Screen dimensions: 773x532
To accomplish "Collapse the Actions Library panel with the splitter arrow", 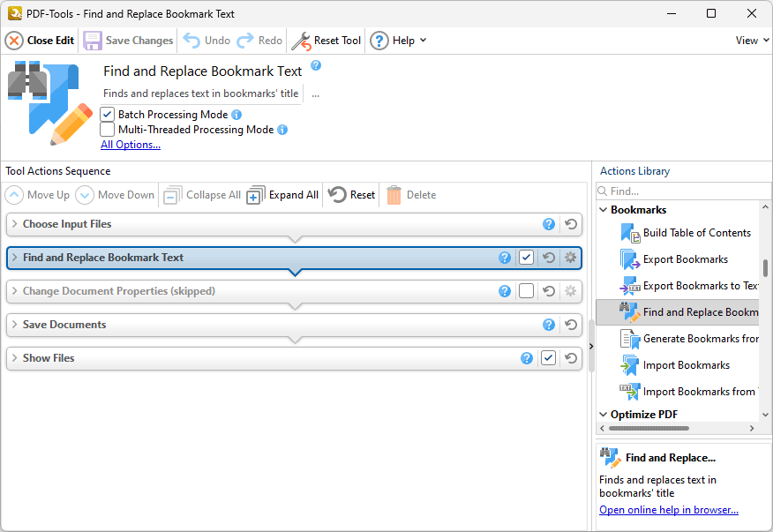I will pos(591,347).
